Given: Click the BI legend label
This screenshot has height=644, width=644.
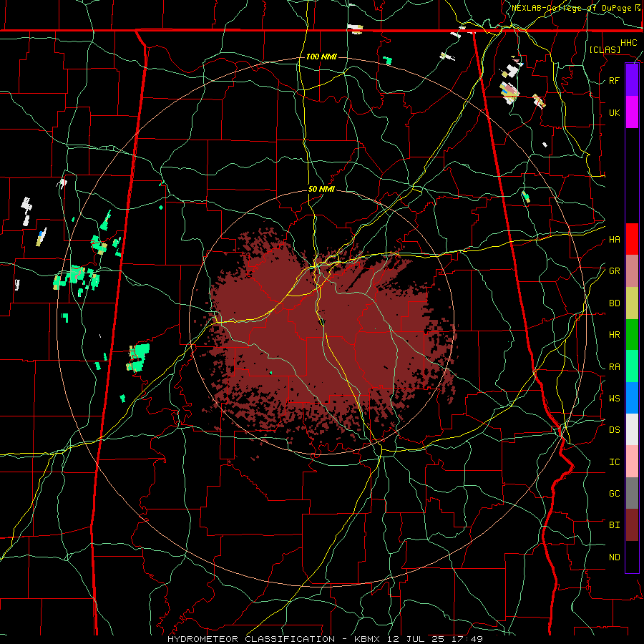Looking at the screenshot, I should [x=615, y=525].
